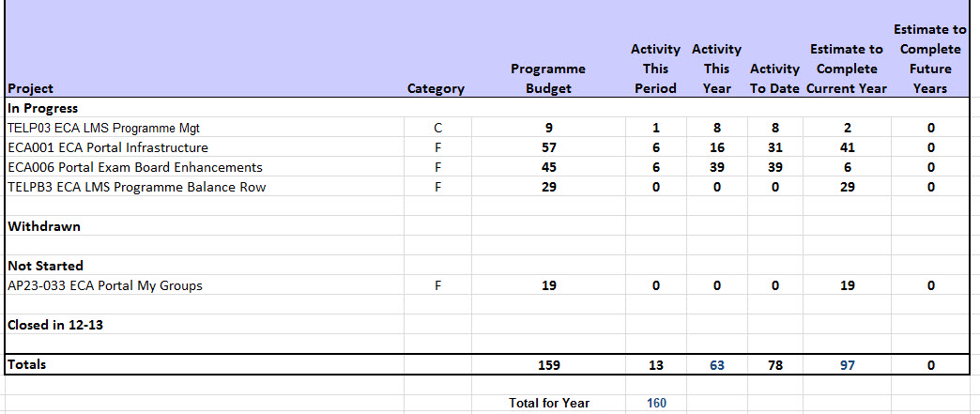Select the Project column header cell
The height and width of the screenshot is (414, 980).
[x=30, y=88]
